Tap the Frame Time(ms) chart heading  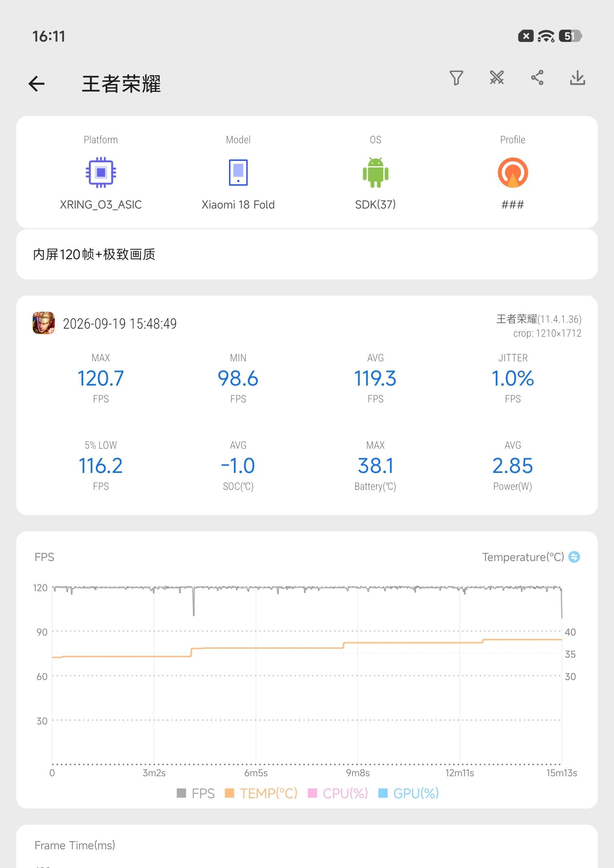(75, 845)
